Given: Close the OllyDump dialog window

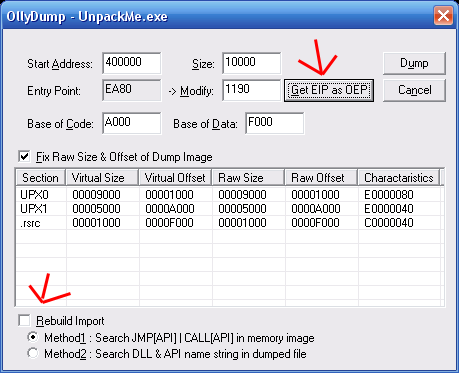Looking at the screenshot, I should (443, 15).
